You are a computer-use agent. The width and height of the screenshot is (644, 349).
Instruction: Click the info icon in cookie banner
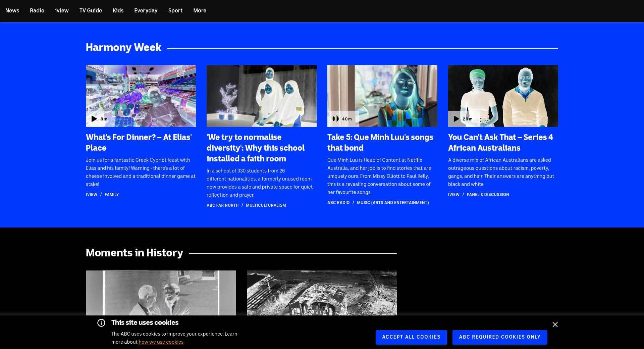101,323
